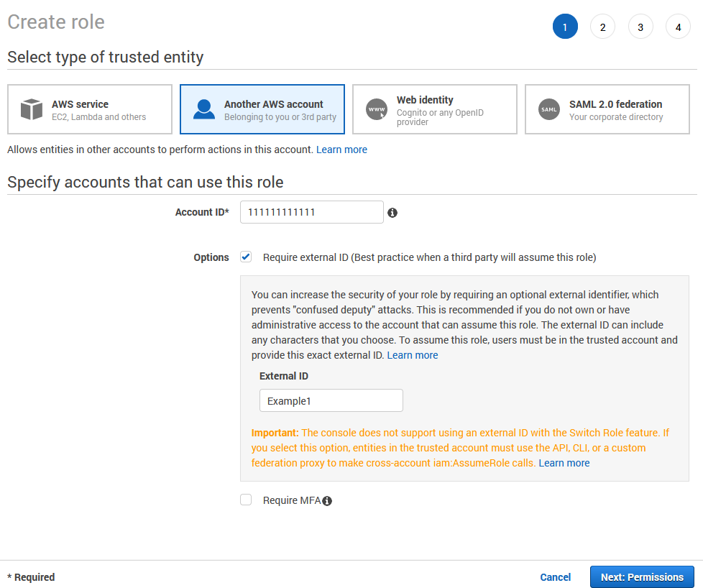The width and height of the screenshot is (703, 588).
Task: Click the Cancel link
Action: point(555,577)
